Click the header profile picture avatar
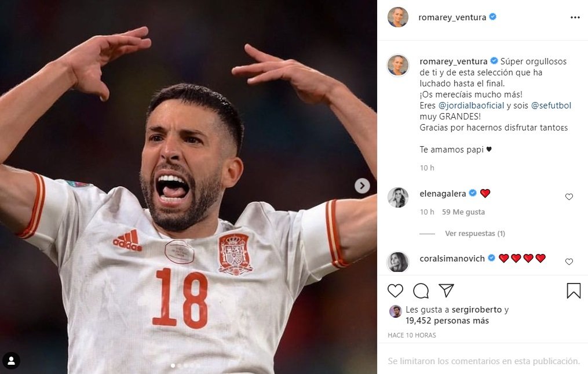 398,17
